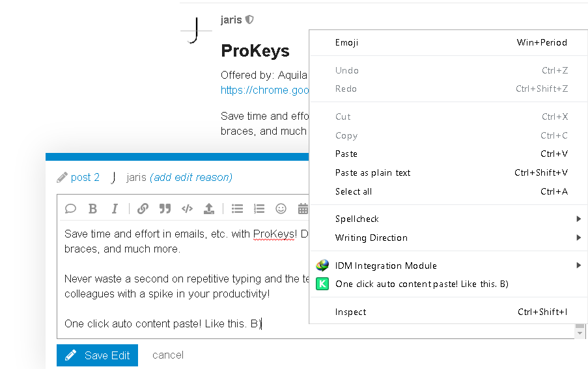This screenshot has height=369, width=588.
Task: Click the scroll down arrow of the editor scrollbar
Action: (x=578, y=333)
